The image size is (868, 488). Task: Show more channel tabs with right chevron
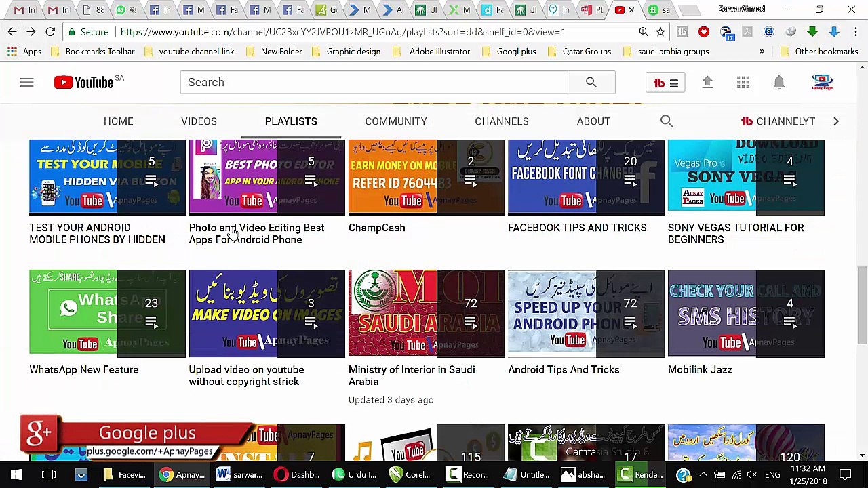(835, 121)
